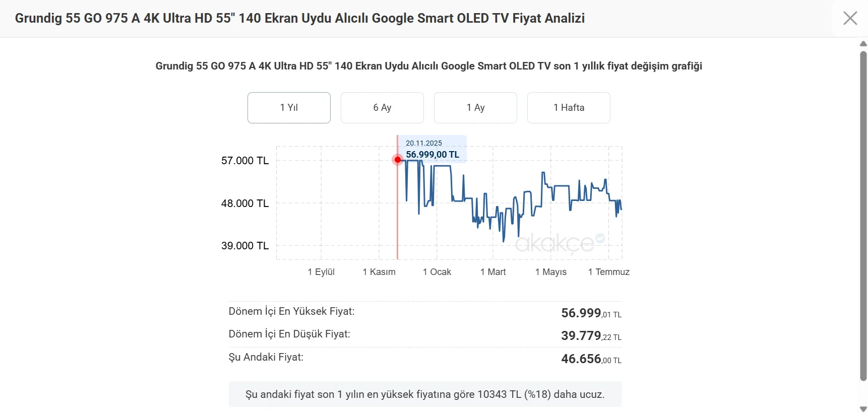The image size is (868, 413).
Task: Click the highest price value 56.999,01 TL
Action: (x=591, y=313)
